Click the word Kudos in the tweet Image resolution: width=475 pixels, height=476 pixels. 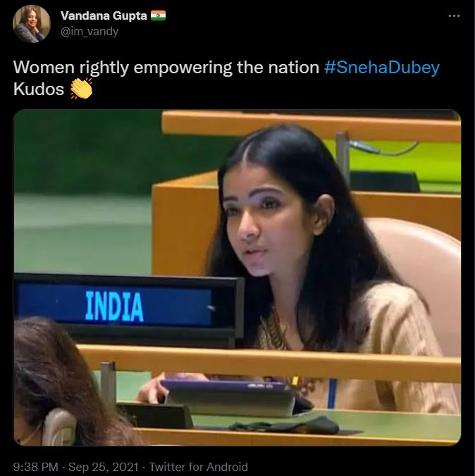coord(39,89)
